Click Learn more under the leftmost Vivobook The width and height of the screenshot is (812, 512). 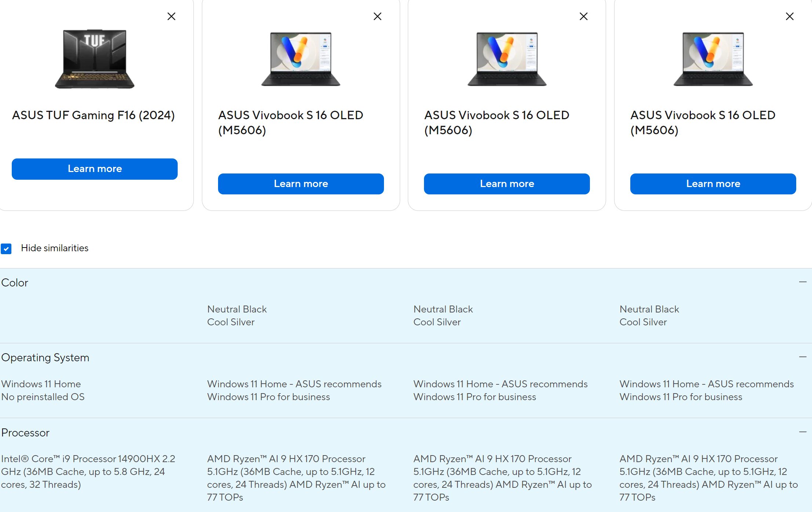click(301, 184)
